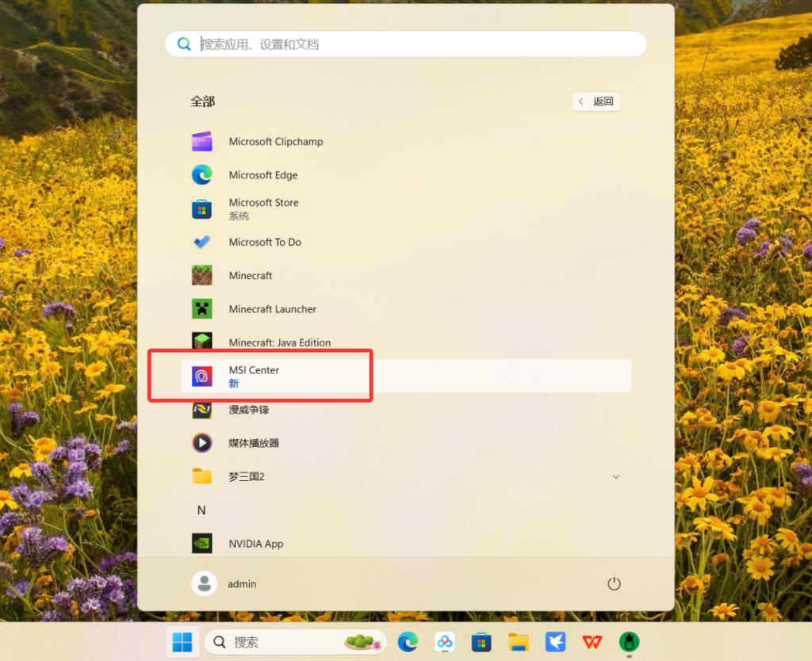Launch Minecraft grass block icon

[x=202, y=275]
